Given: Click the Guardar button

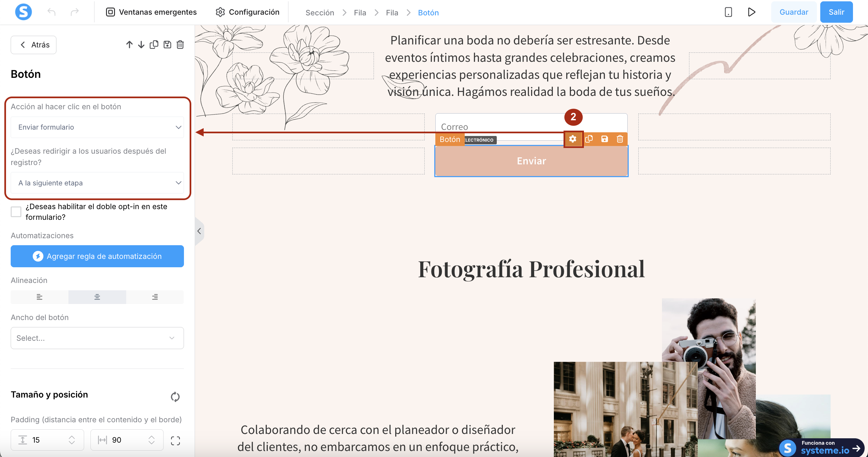Looking at the screenshot, I should coord(794,12).
